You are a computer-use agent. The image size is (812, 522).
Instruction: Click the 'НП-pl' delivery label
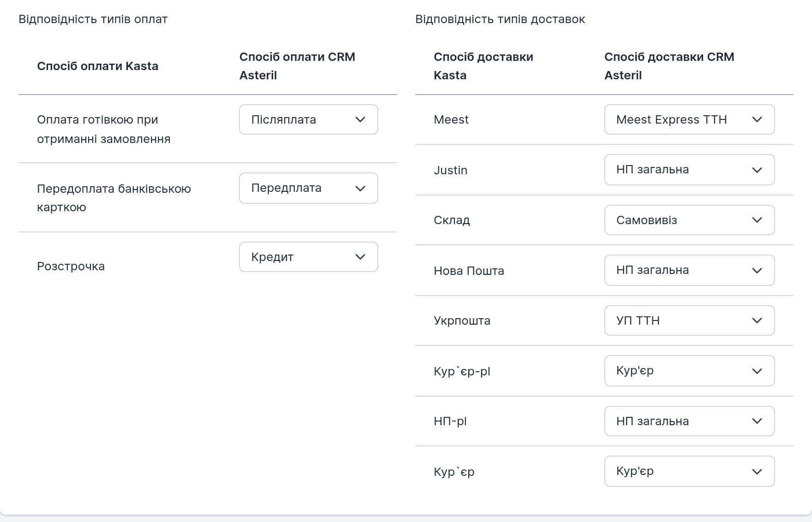450,421
